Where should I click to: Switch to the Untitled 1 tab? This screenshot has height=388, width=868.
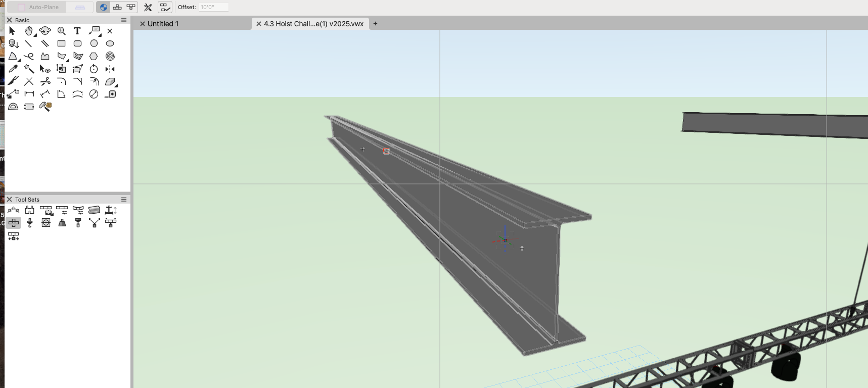(163, 24)
